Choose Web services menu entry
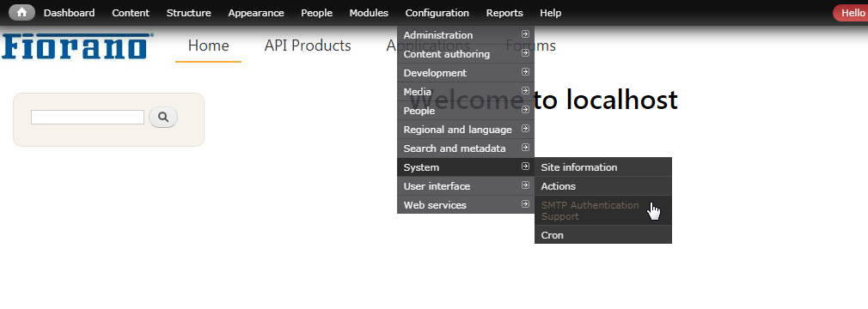The image size is (868, 309). tap(466, 204)
